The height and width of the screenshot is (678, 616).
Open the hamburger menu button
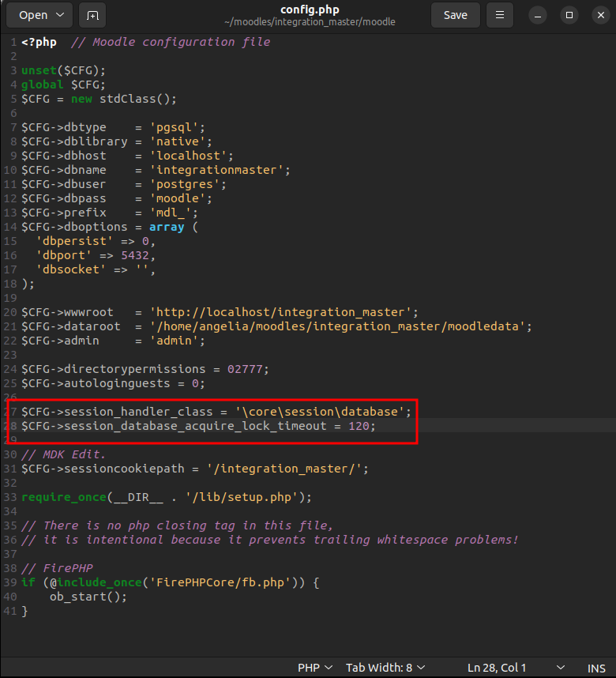[500, 15]
